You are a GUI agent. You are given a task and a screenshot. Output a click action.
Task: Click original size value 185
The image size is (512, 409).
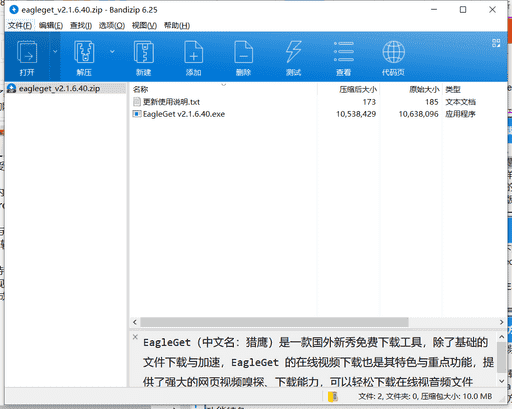click(432, 102)
